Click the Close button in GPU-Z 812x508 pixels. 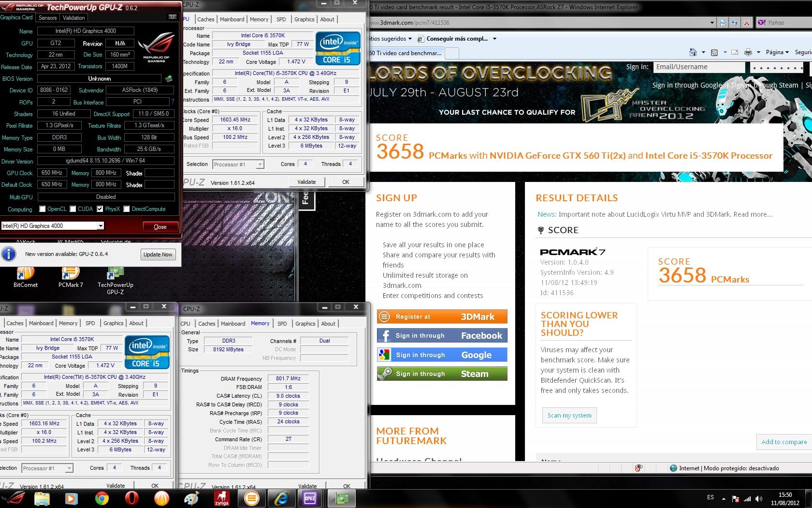160,226
